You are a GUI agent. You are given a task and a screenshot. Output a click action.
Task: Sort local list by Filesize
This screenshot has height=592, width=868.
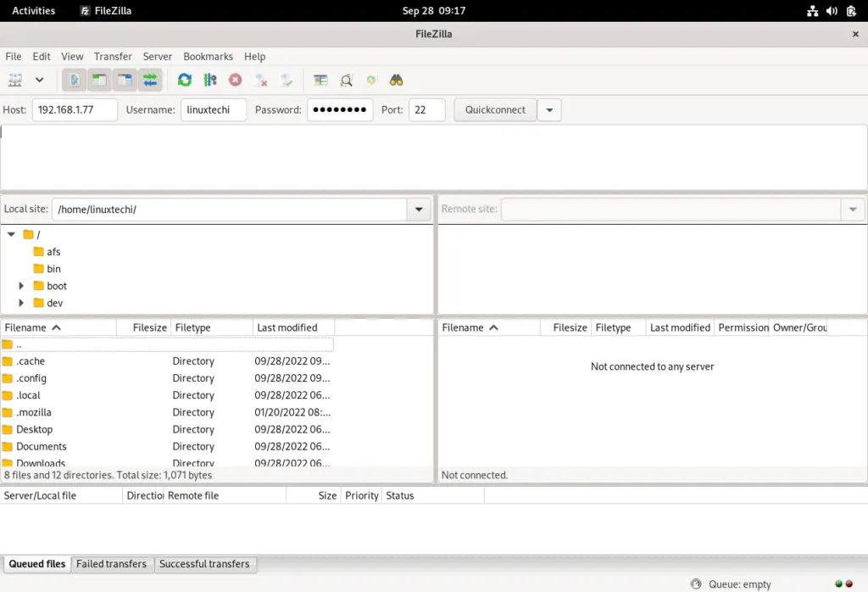pyautogui.click(x=143, y=327)
